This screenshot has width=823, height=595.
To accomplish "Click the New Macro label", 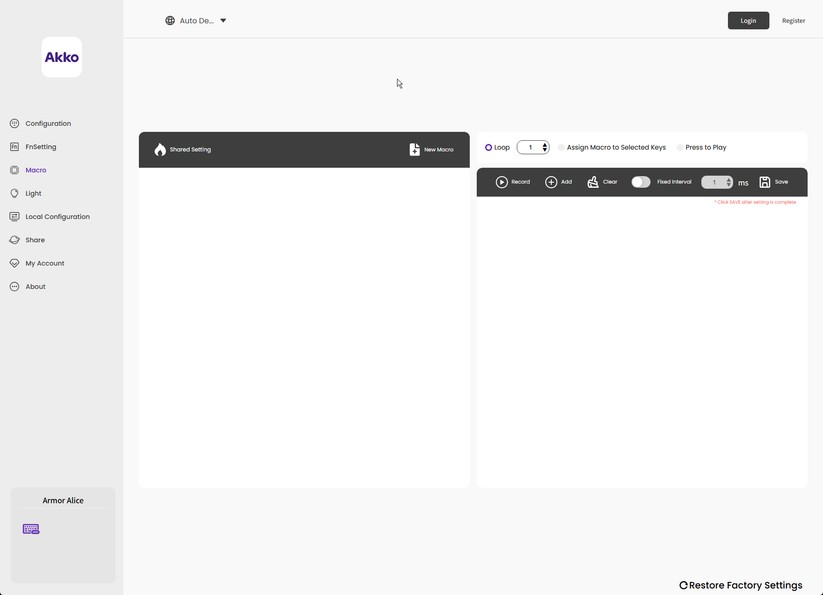I will 439,150.
